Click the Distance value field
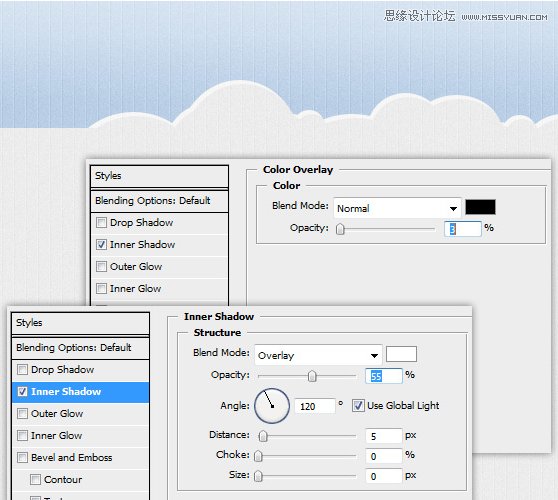The width and height of the screenshot is (558, 500). (x=384, y=436)
